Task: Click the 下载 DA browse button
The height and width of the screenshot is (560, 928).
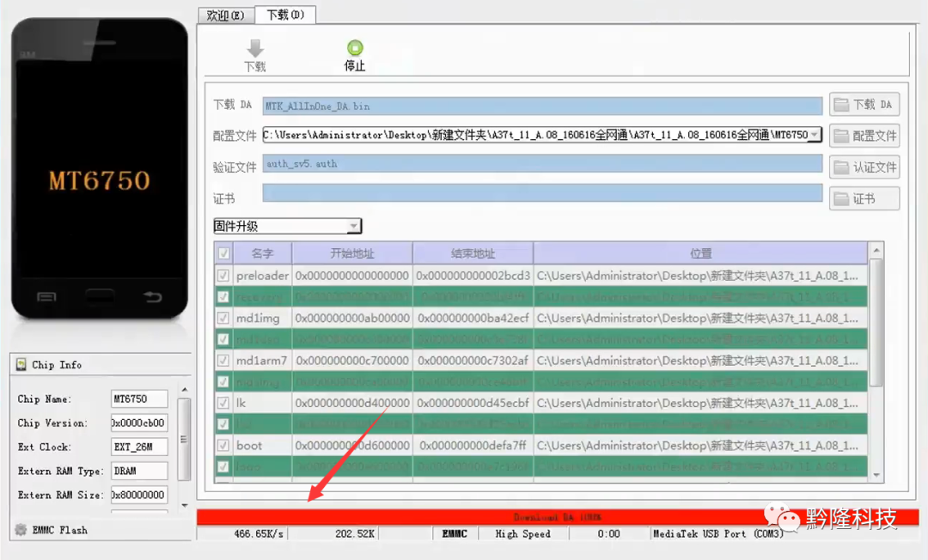Action: [x=864, y=105]
